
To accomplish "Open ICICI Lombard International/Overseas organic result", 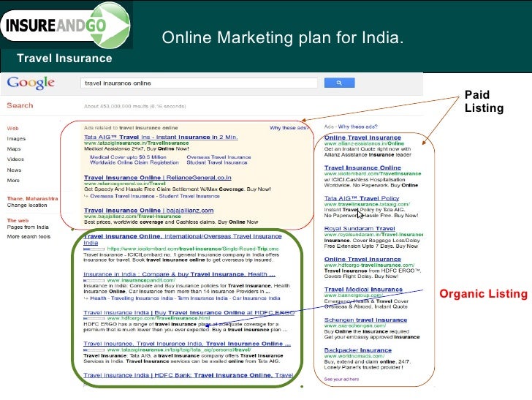I will [183, 239].
